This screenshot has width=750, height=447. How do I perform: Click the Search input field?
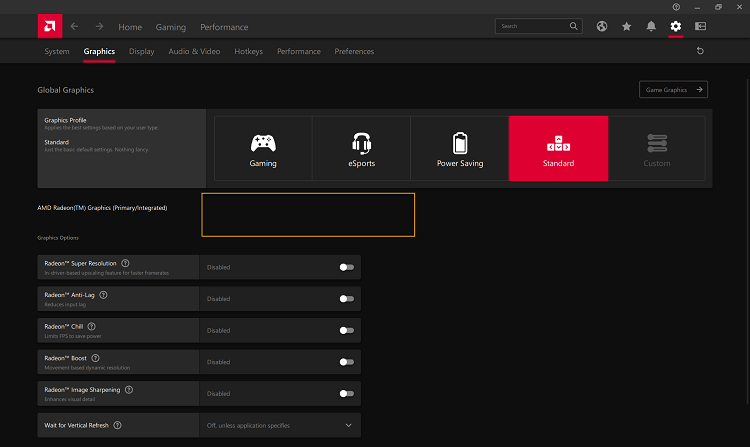tap(532, 26)
